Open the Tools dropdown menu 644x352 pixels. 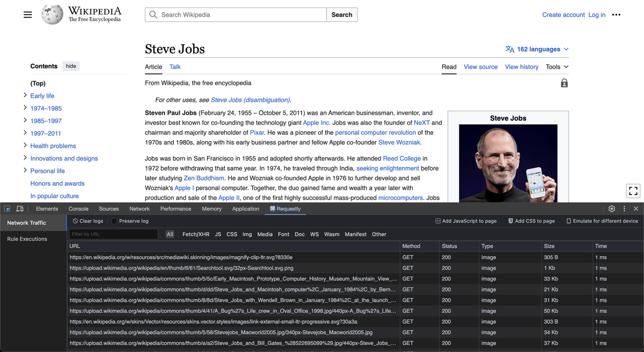pyautogui.click(x=557, y=67)
